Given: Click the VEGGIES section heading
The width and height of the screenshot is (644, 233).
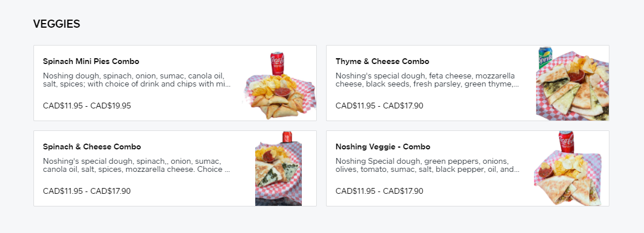Looking at the screenshot, I should coord(56,24).
